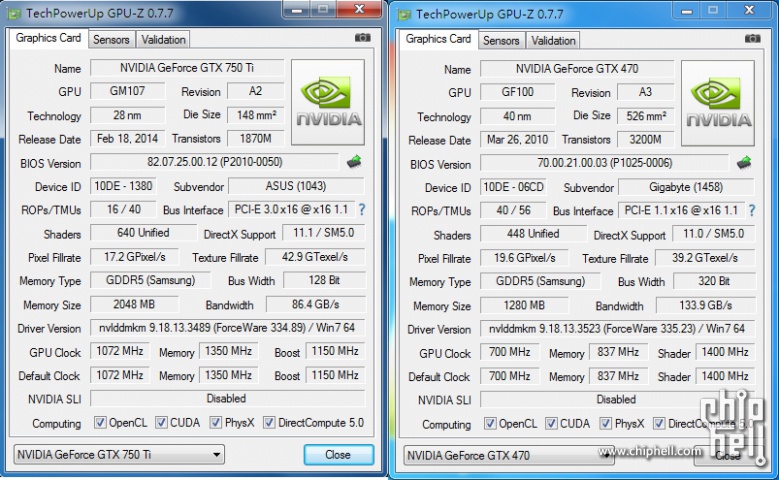779x480 pixels.
Task: Click the Shaders field 448 Unified
Action: (533, 234)
